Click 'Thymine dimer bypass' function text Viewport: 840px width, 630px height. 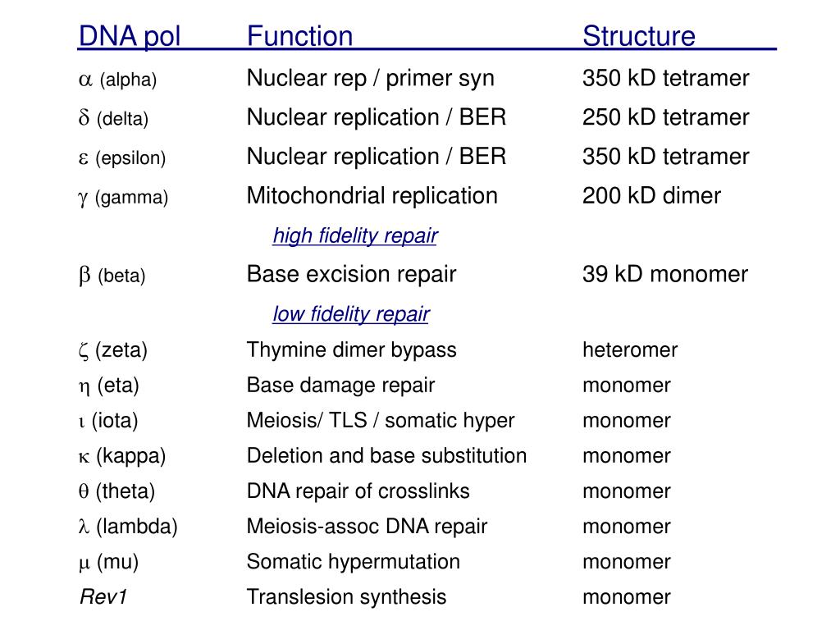(x=351, y=350)
